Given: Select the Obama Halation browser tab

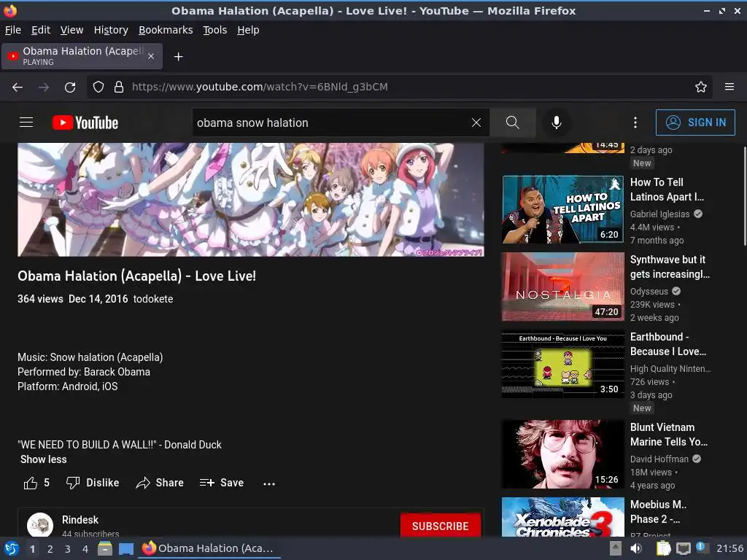Looking at the screenshot, I should [x=82, y=56].
